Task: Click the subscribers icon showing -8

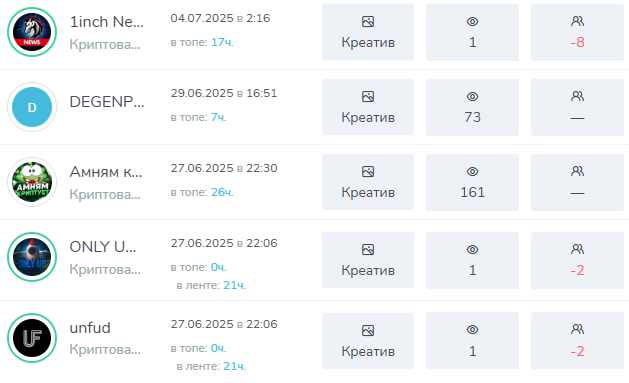Action: [577, 21]
